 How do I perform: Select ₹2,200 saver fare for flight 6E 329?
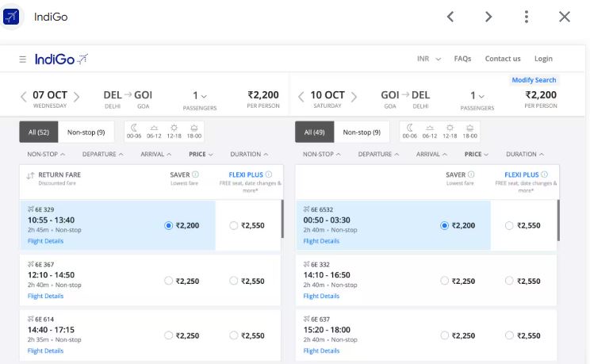pyautogui.click(x=169, y=225)
